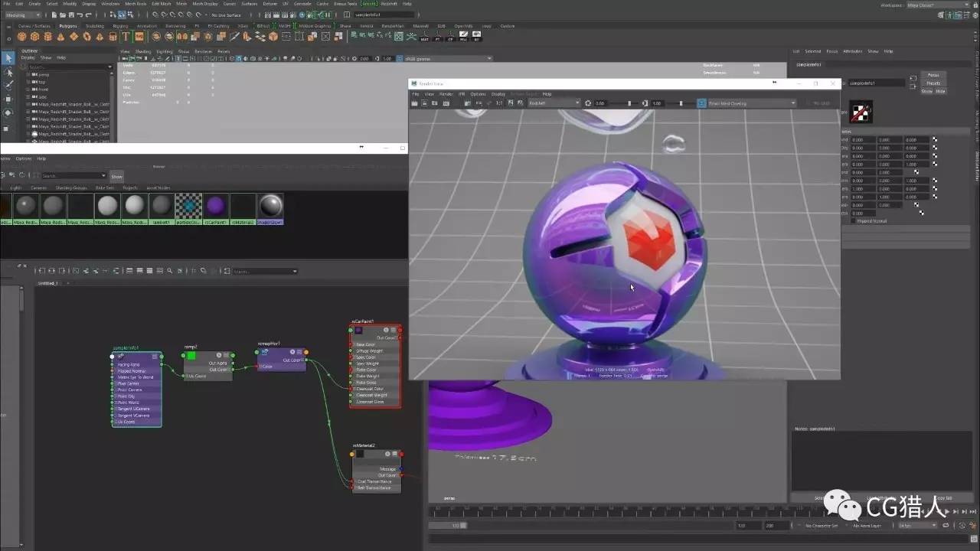Switch to the Polygons shelf tab

pyautogui.click(x=67, y=25)
